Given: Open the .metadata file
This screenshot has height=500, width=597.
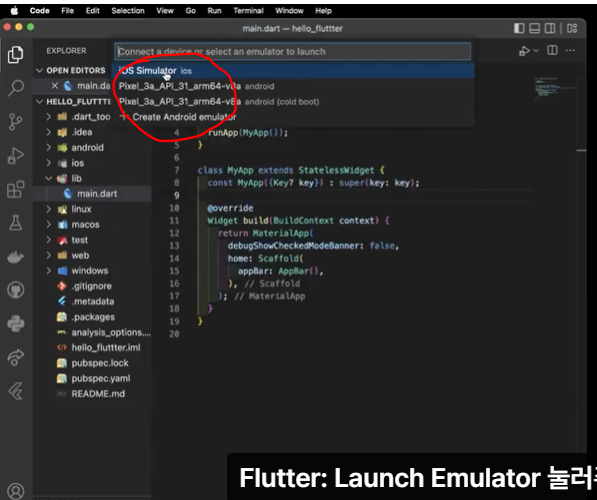Looking at the screenshot, I should click(93, 301).
